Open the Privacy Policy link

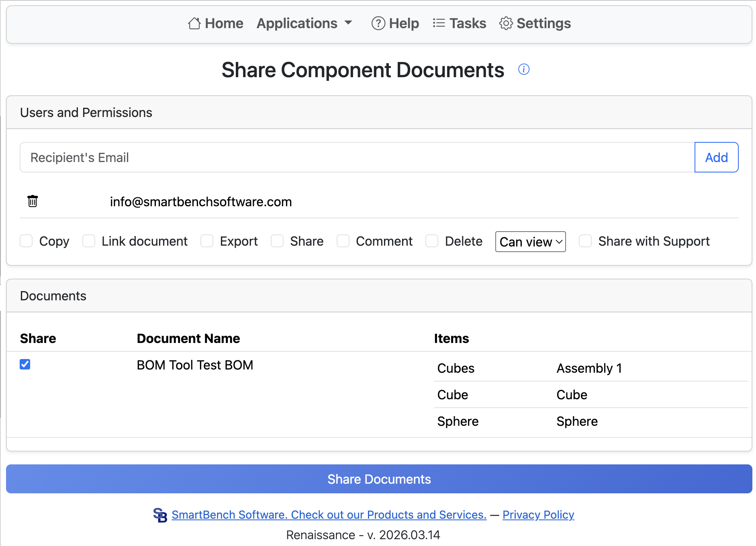pyautogui.click(x=538, y=515)
